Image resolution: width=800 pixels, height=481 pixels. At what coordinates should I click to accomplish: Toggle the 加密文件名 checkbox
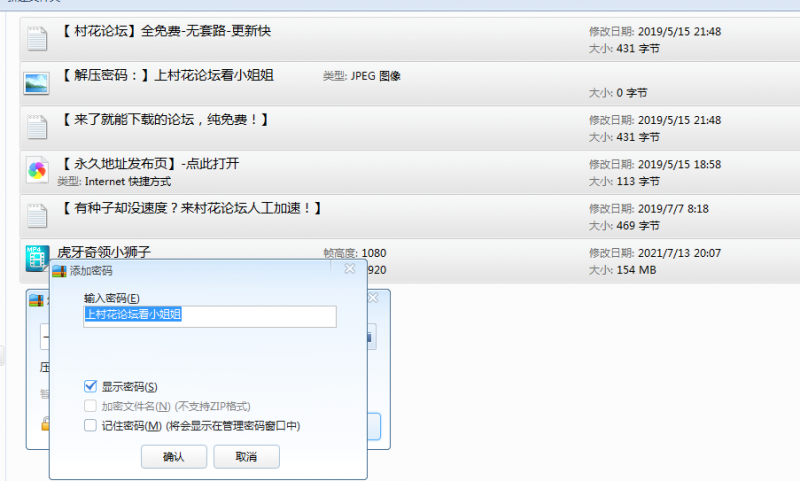91,406
